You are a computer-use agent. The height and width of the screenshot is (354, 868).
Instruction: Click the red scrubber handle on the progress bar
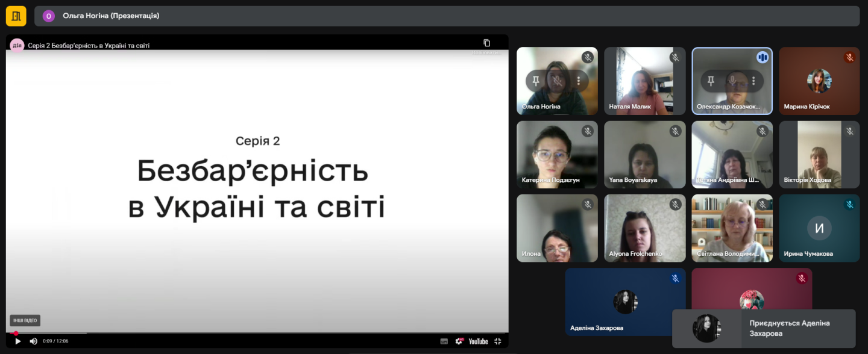pos(15,333)
